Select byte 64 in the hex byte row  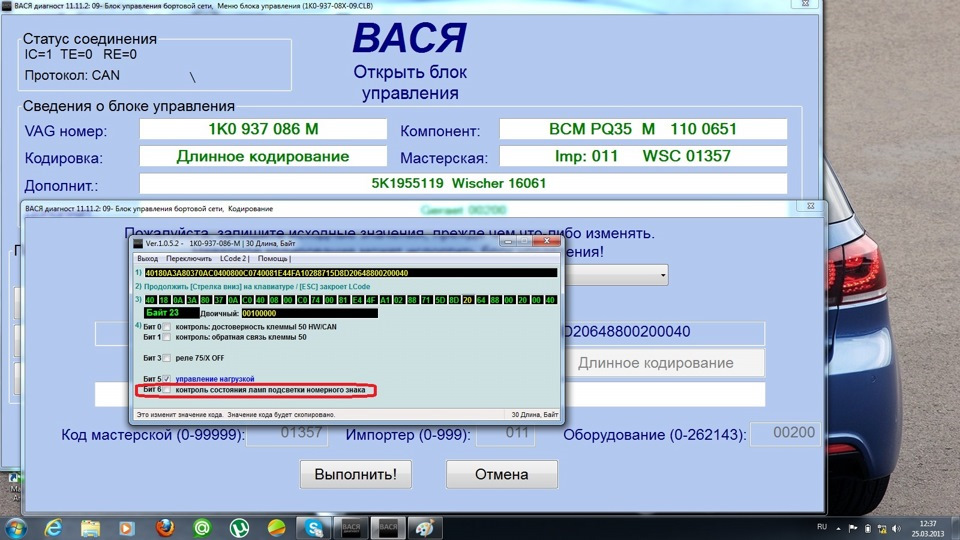[x=481, y=300]
